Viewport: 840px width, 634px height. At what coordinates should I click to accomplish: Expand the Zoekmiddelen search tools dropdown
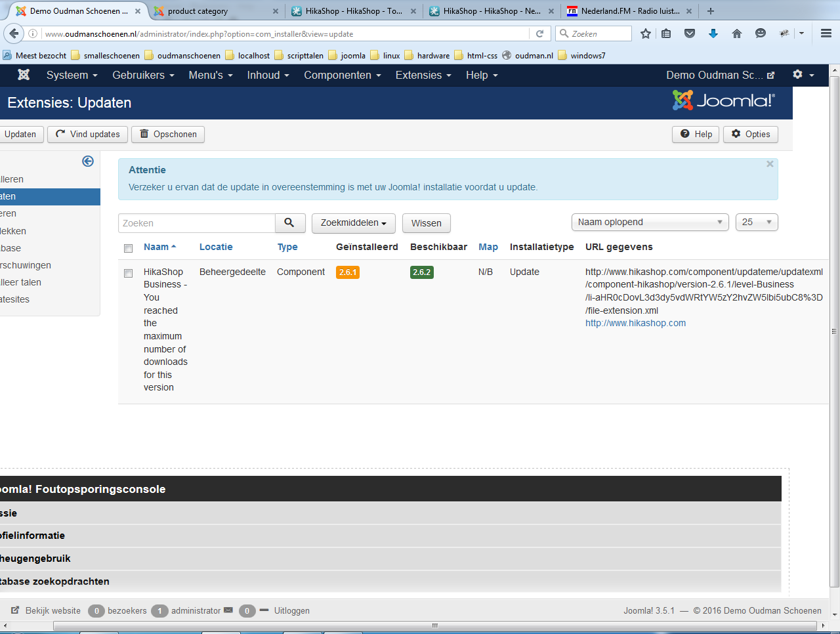[x=354, y=223]
